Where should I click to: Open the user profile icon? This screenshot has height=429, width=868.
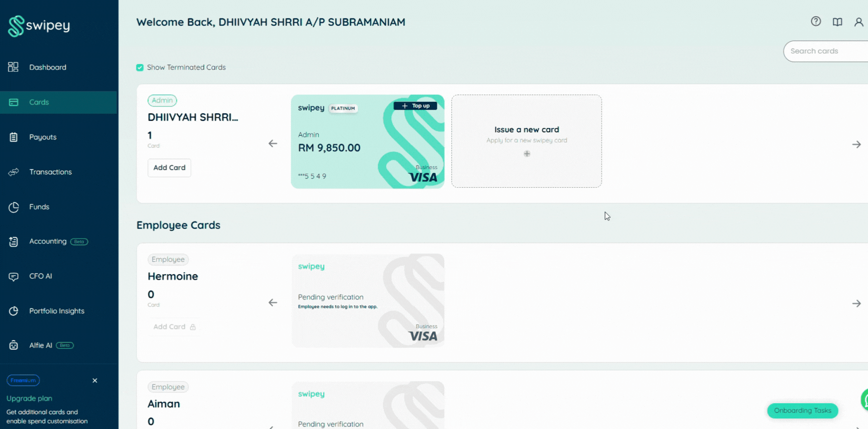858,22
